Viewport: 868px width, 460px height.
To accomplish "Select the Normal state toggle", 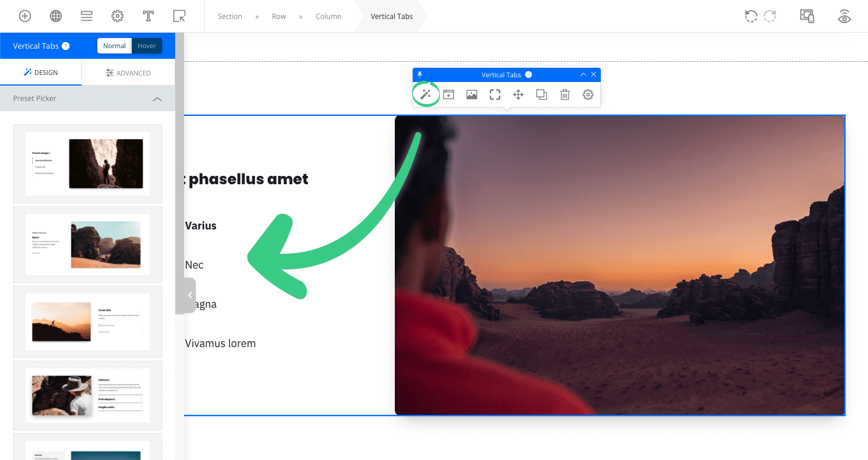I will [x=115, y=46].
